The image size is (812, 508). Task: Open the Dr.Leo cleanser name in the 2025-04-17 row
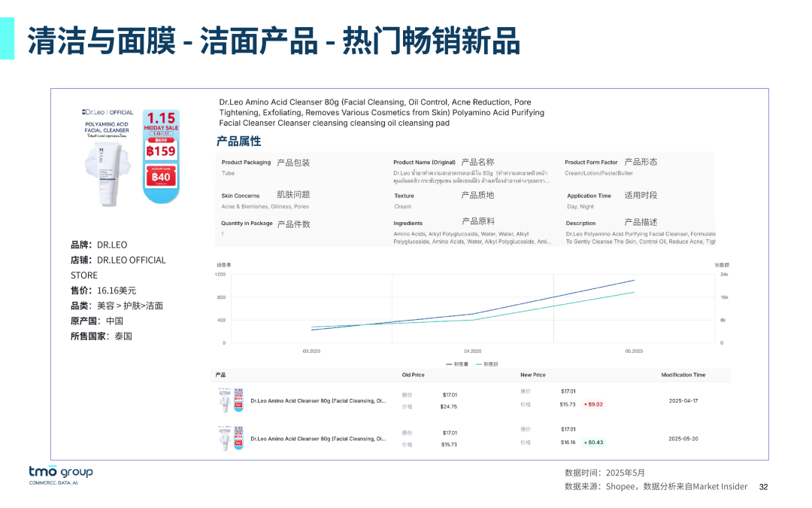[318, 400]
